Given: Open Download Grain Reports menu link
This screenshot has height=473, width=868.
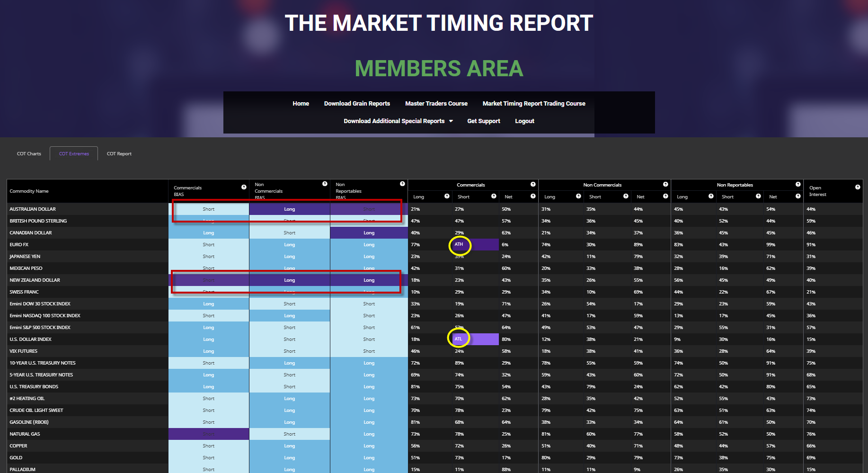Looking at the screenshot, I should (x=357, y=104).
